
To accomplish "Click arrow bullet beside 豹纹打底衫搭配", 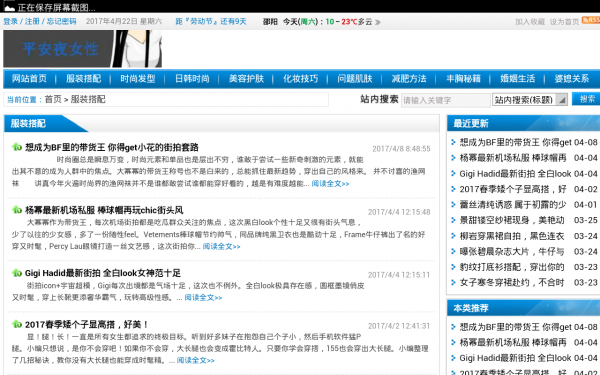I will 453,267.
